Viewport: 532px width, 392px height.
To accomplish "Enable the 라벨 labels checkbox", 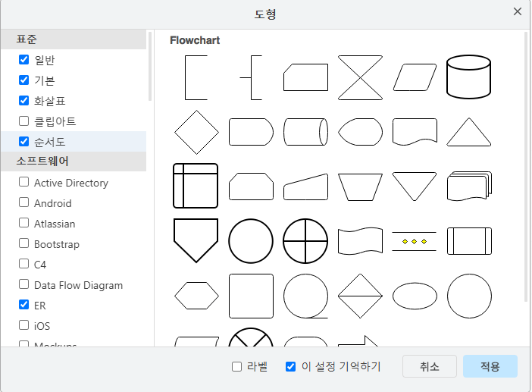I will 236,366.
